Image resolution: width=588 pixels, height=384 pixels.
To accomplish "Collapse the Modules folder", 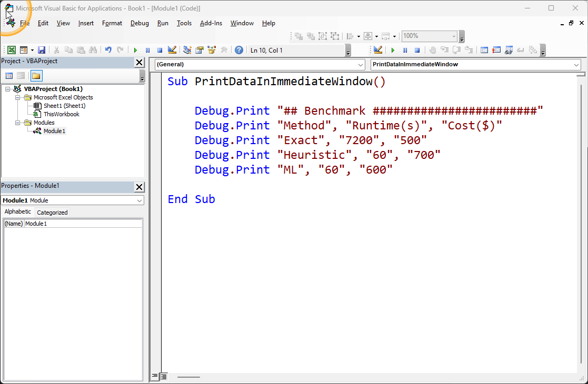I will (x=17, y=123).
